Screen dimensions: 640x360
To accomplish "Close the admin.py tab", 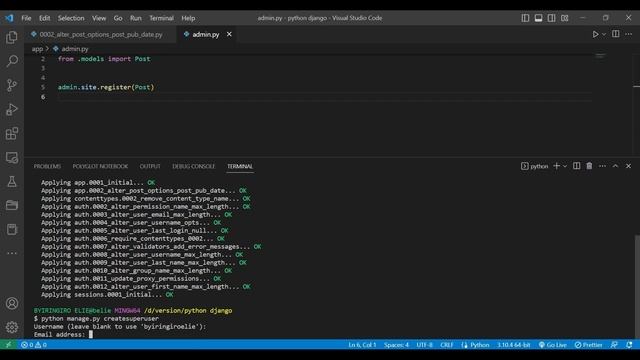I will click(229, 34).
